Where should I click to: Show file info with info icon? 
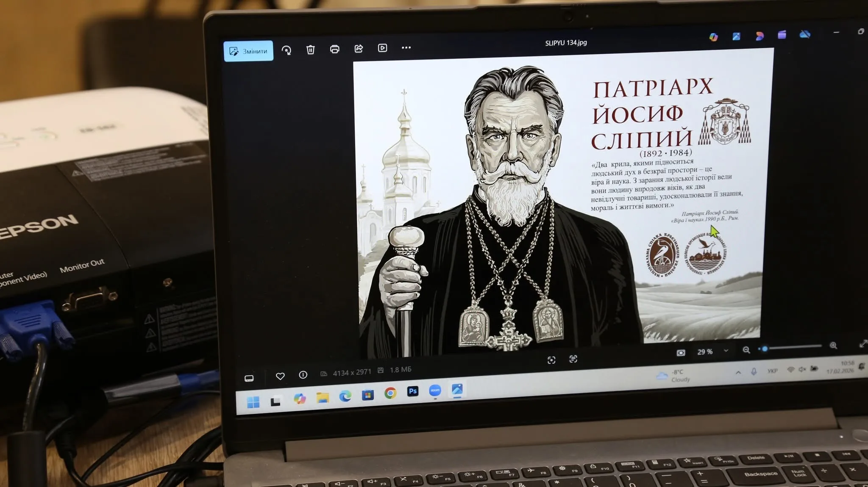303,375
